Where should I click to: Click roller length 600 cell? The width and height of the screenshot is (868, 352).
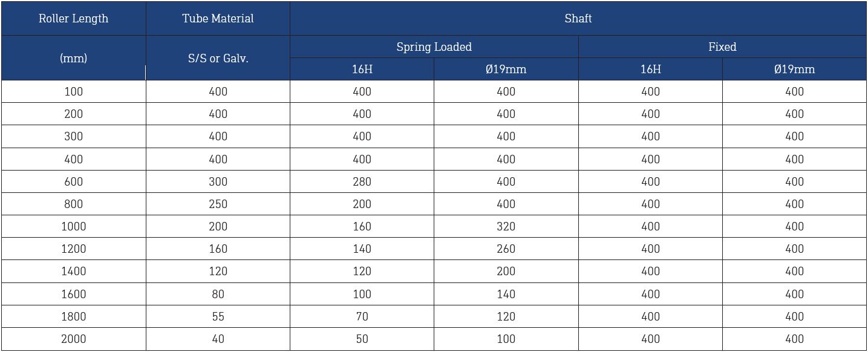pos(73,181)
